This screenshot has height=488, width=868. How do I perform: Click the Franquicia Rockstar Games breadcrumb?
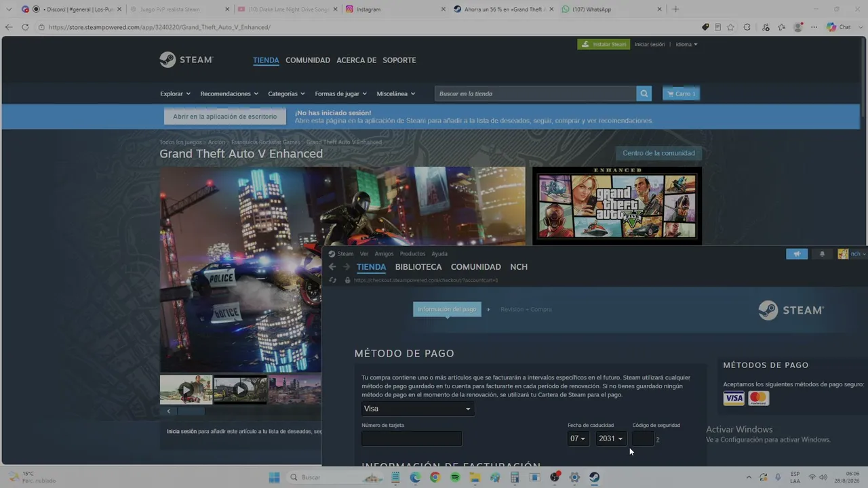pyautogui.click(x=265, y=142)
